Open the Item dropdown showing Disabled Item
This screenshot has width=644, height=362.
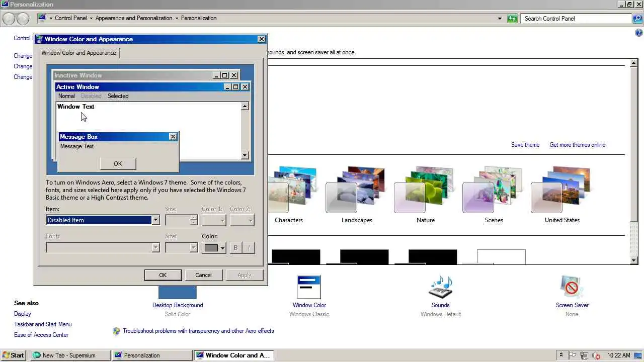point(155,220)
